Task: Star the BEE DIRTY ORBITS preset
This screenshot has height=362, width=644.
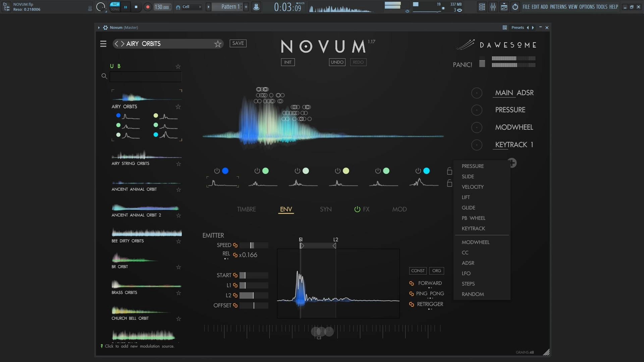Action: pos(178,241)
